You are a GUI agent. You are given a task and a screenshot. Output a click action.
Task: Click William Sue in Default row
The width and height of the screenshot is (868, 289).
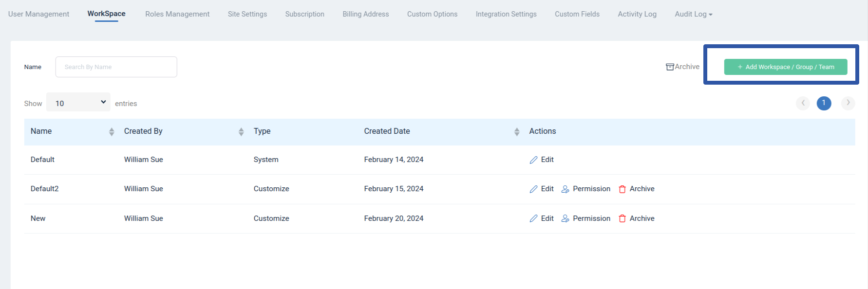tap(143, 160)
